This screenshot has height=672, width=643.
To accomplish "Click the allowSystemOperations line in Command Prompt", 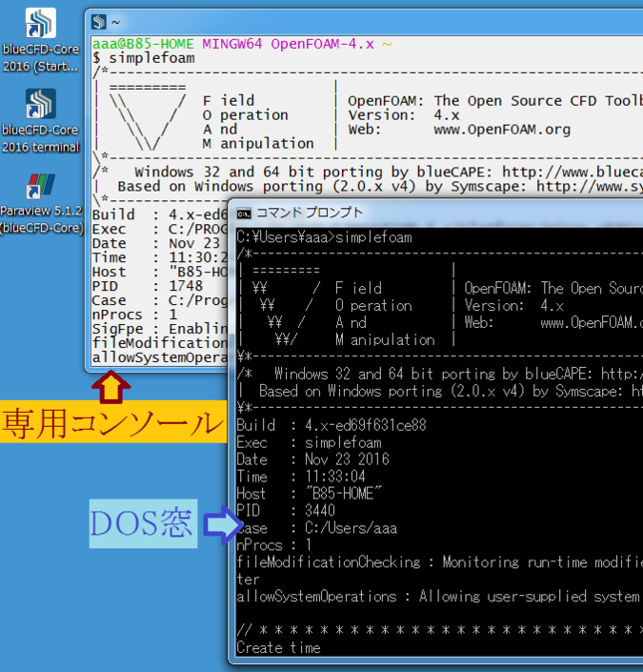I will point(439,596).
